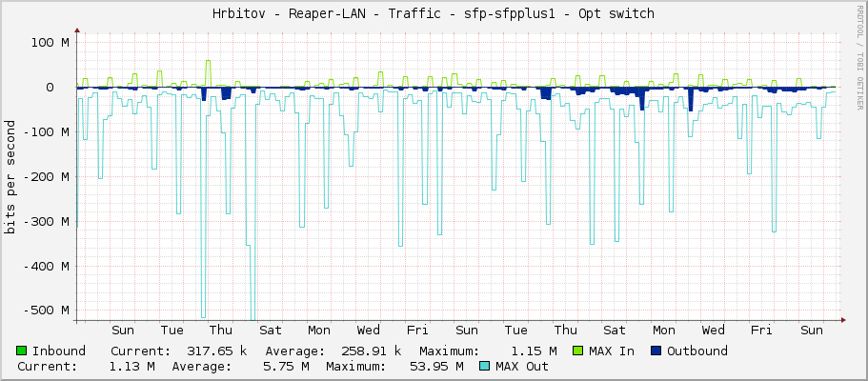The width and height of the screenshot is (868, 381).
Task: Click the first 'Wed' x-axis label
Action: click(x=369, y=331)
